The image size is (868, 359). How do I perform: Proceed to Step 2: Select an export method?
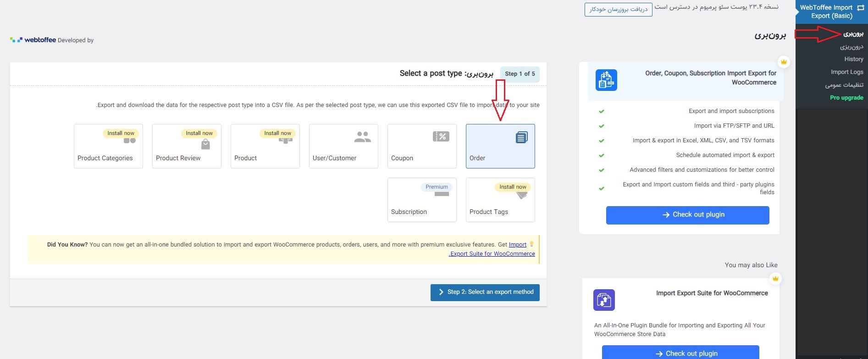pos(485,292)
